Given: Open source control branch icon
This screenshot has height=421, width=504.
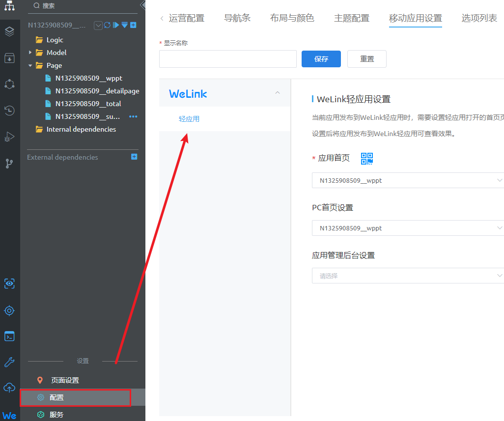Looking at the screenshot, I should [9, 163].
